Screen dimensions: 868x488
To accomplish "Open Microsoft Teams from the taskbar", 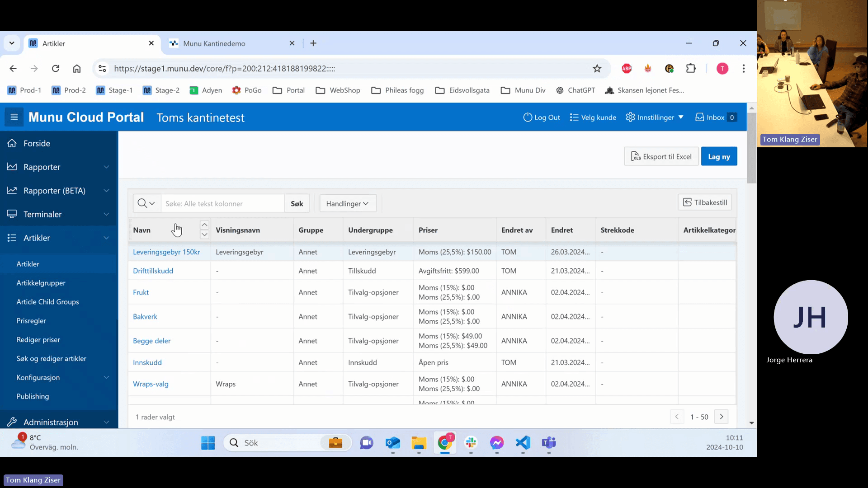I will coord(549,443).
